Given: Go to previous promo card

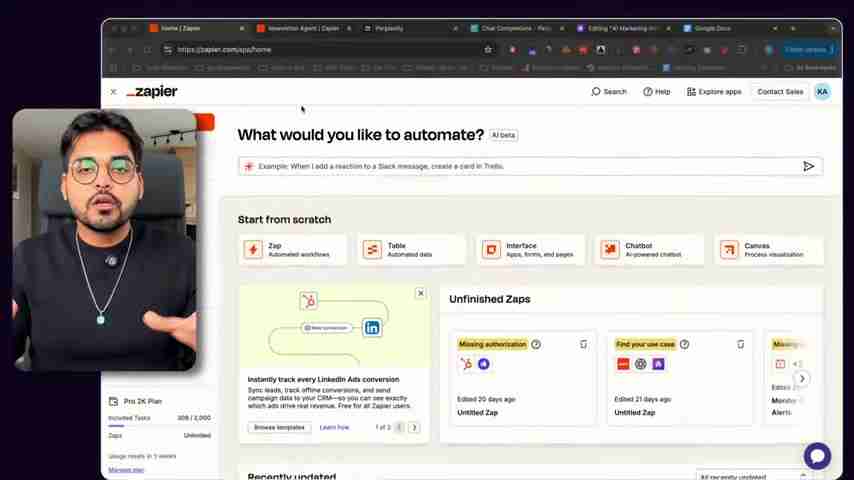Looking at the screenshot, I should 399,428.
